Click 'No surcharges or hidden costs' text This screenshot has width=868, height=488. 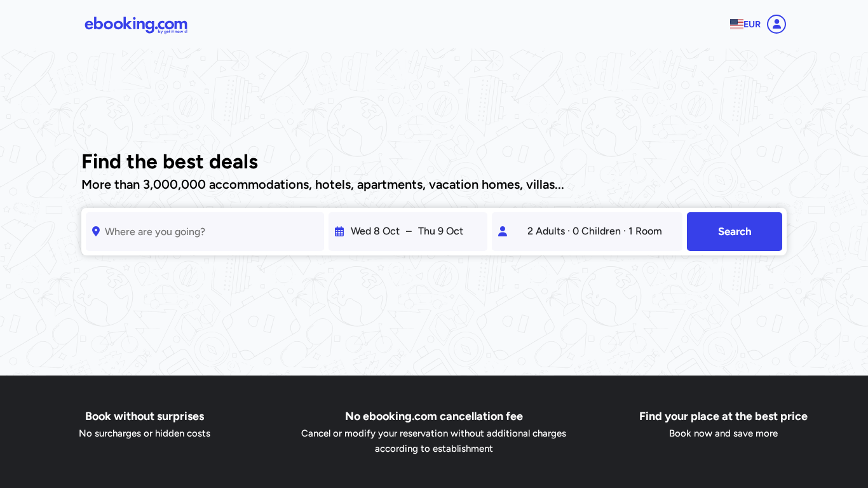144,433
